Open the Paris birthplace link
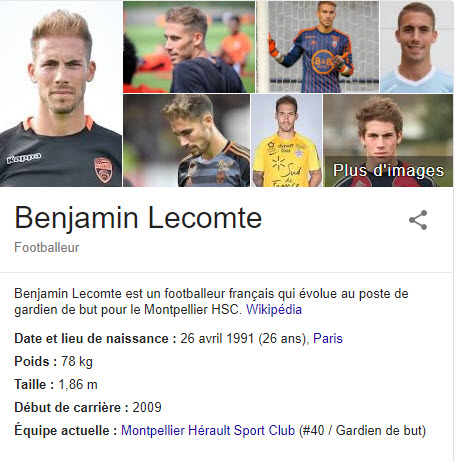Image resolution: width=455 pixels, height=462 pixels. tap(328, 339)
